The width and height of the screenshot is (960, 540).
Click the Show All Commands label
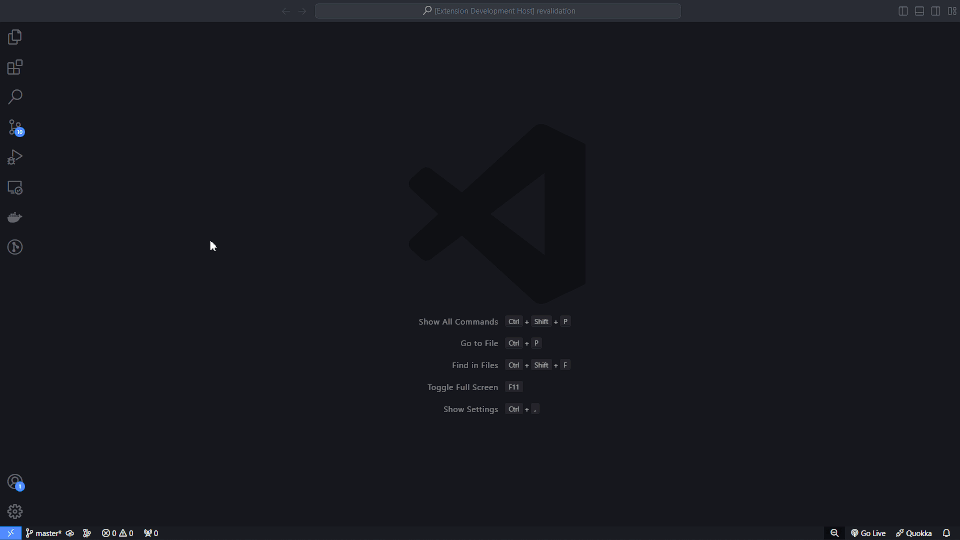[458, 322]
